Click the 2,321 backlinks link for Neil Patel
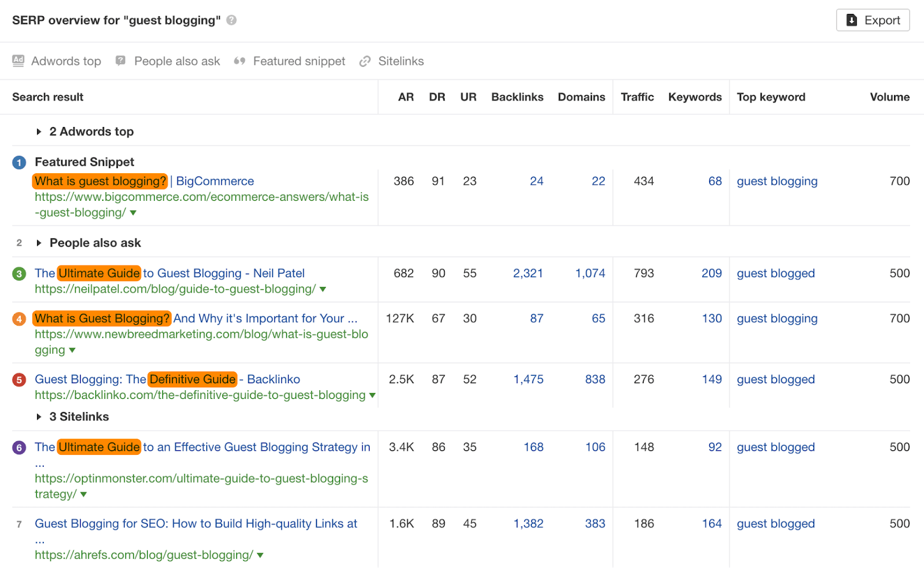Image resolution: width=924 pixels, height=568 pixels. 527,273
